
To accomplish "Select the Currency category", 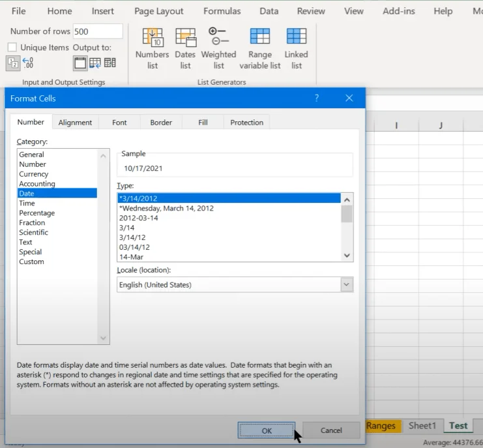I will click(x=57, y=174).
